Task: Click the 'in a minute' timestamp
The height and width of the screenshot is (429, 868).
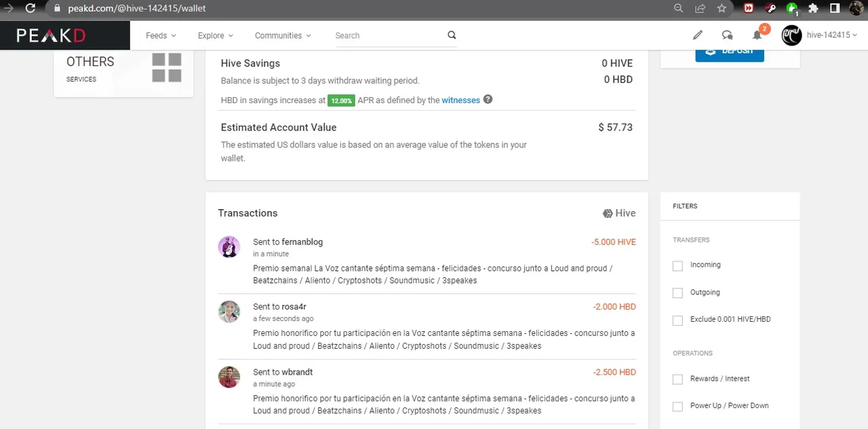Action: point(271,254)
